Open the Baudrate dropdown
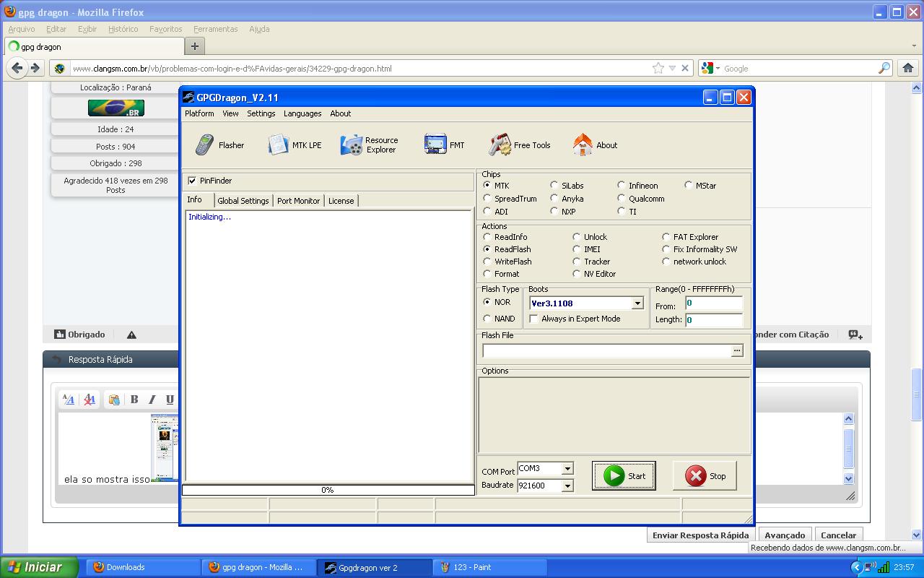Screen dimensions: 924x578 coord(567,486)
